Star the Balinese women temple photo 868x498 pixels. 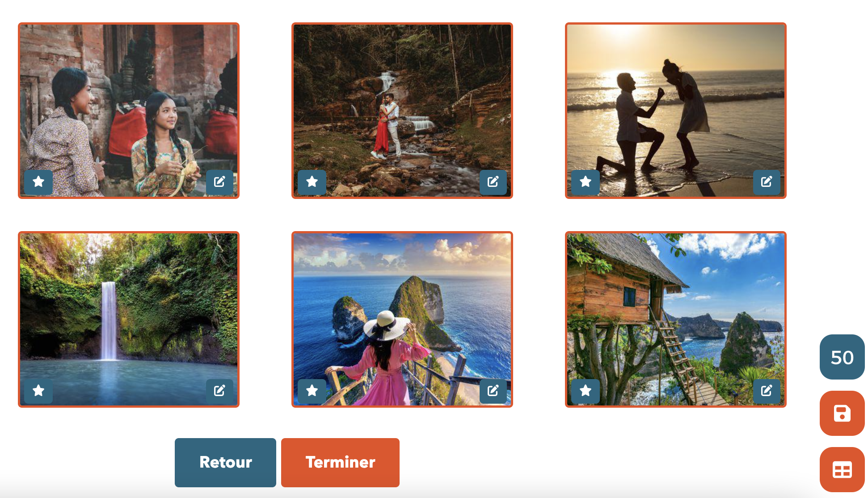pos(38,181)
